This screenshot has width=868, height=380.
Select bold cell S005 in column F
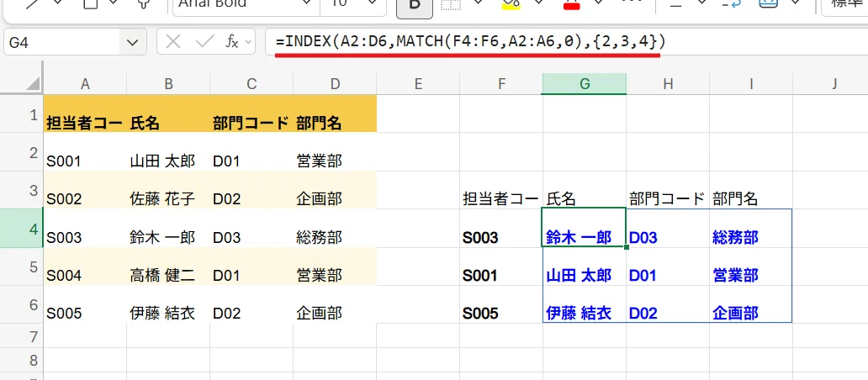click(501, 305)
